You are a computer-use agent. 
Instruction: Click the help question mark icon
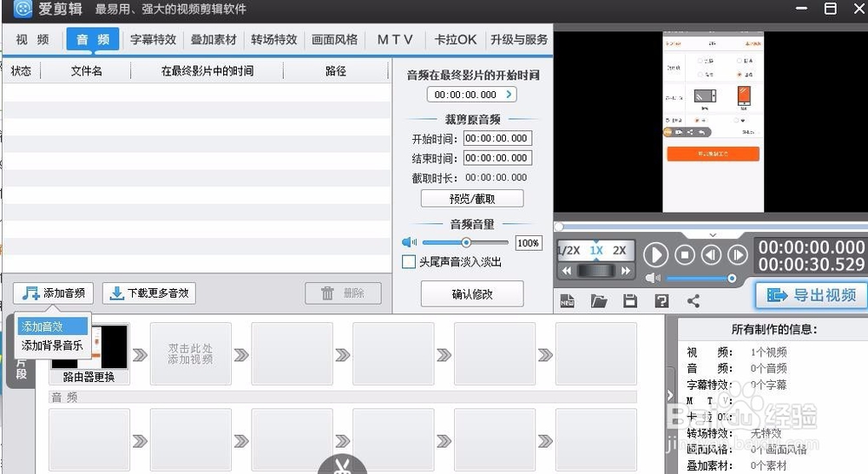(661, 300)
